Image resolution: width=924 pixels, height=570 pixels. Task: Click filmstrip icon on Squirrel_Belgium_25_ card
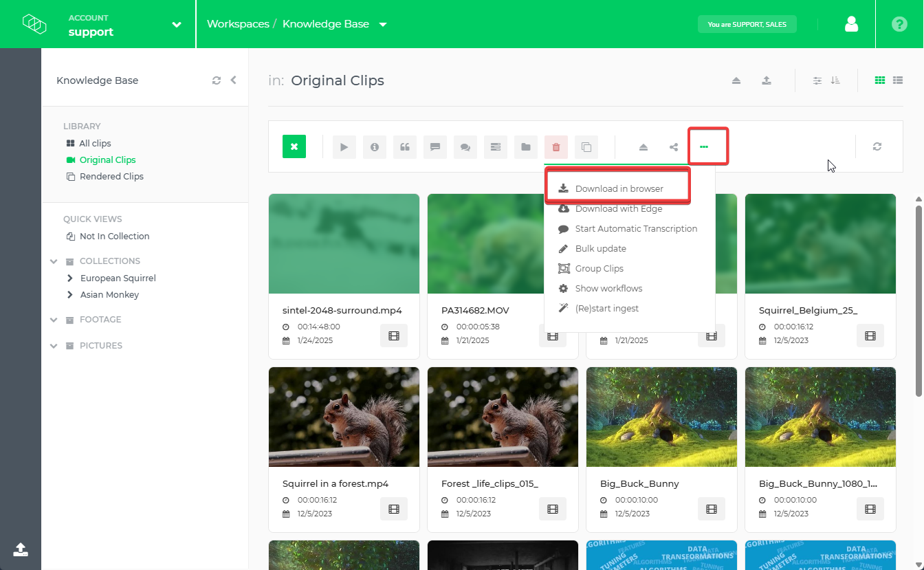[870, 336]
